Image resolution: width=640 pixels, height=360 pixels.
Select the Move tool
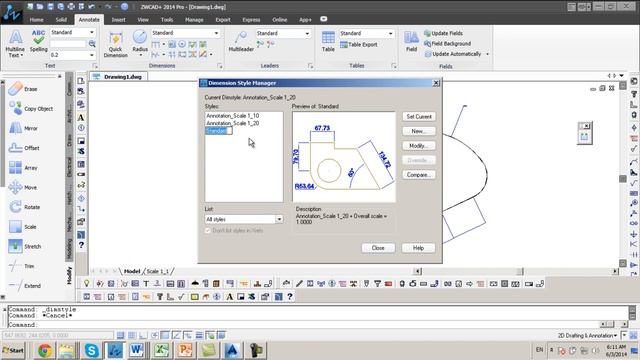pyautogui.click(x=23, y=187)
